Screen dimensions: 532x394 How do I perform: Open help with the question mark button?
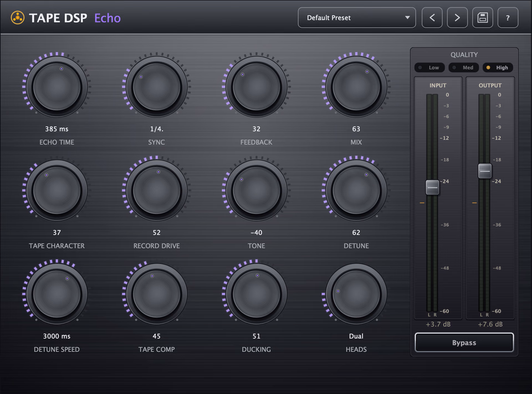[x=508, y=18]
